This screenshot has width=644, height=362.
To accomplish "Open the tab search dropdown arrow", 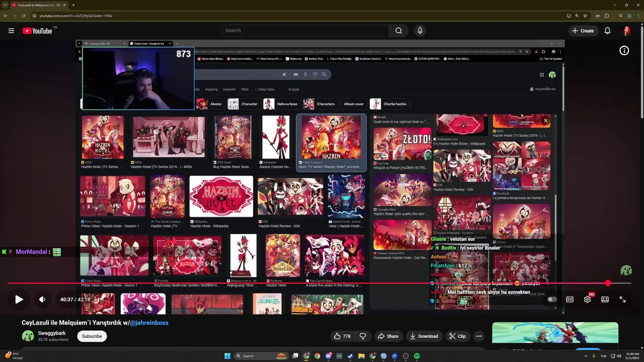I will [5, 5].
